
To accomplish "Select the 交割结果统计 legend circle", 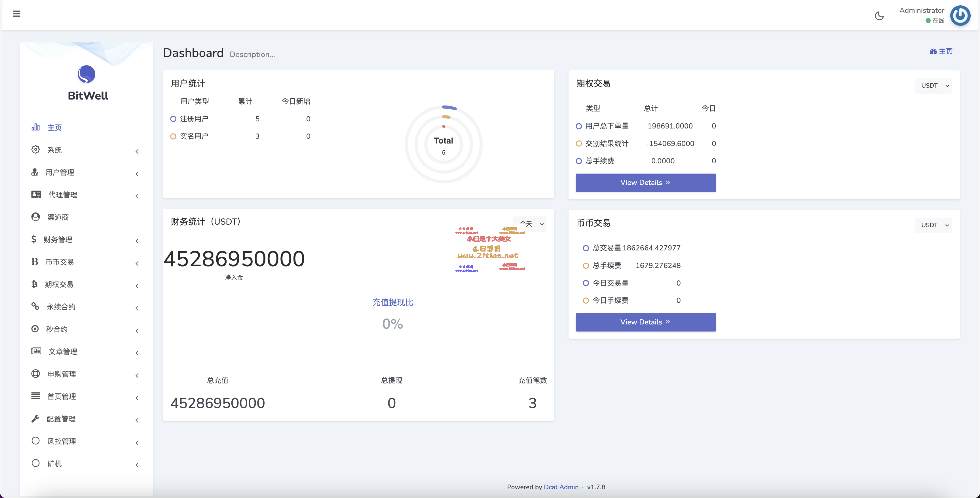I will (579, 144).
